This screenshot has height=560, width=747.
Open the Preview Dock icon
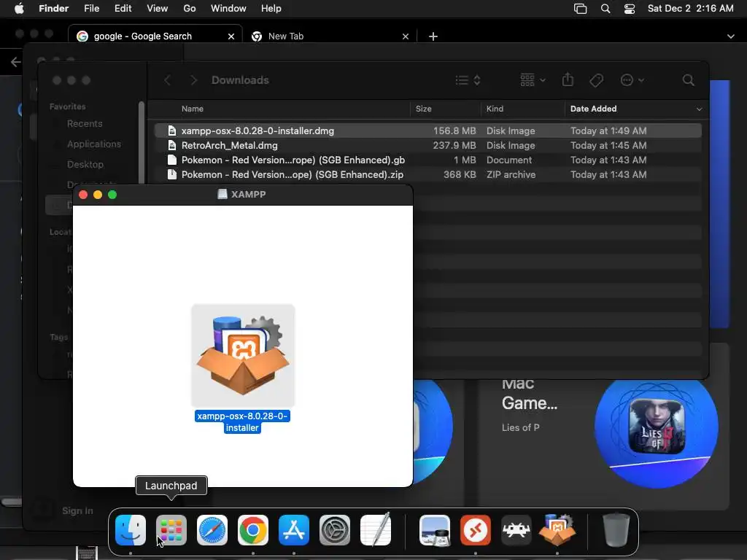435,530
